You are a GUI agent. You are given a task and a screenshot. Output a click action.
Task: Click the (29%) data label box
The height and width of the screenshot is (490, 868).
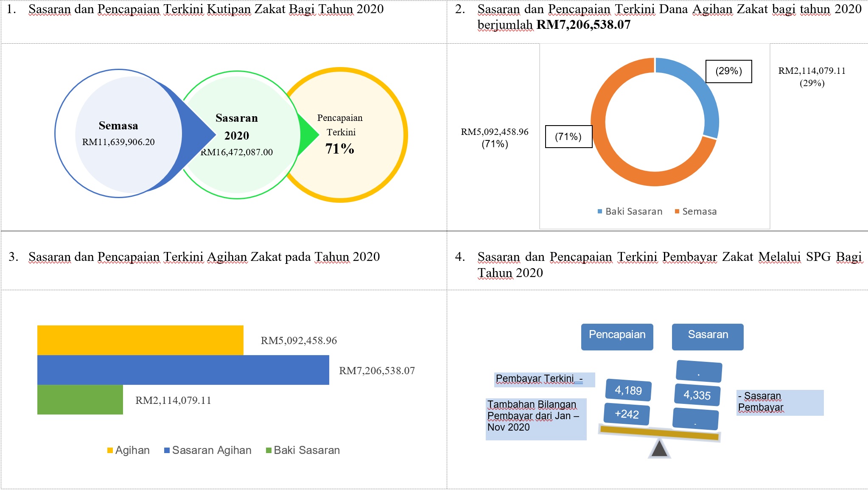pos(728,71)
